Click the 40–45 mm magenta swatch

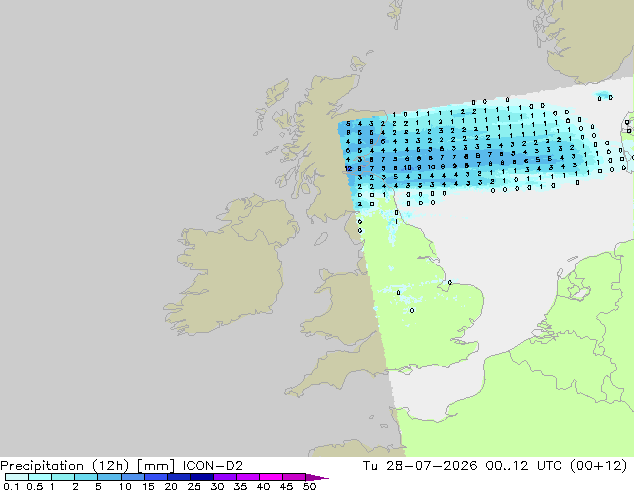point(271,477)
